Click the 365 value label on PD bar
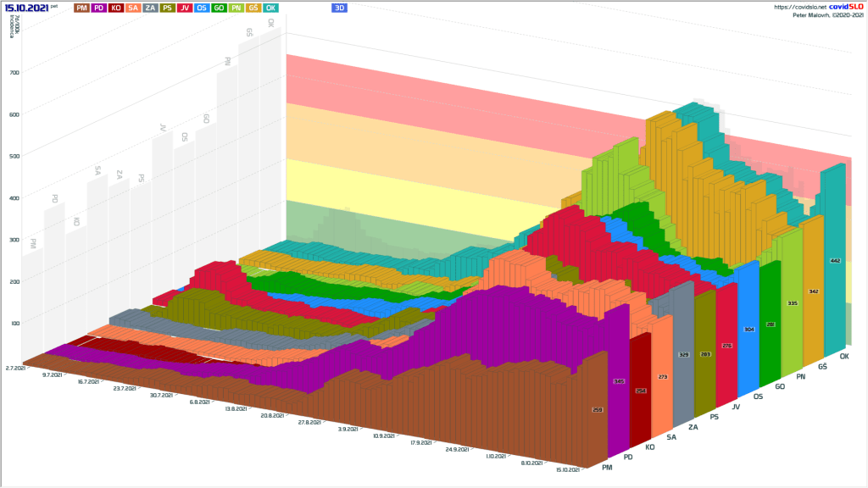868x488 pixels. click(618, 382)
